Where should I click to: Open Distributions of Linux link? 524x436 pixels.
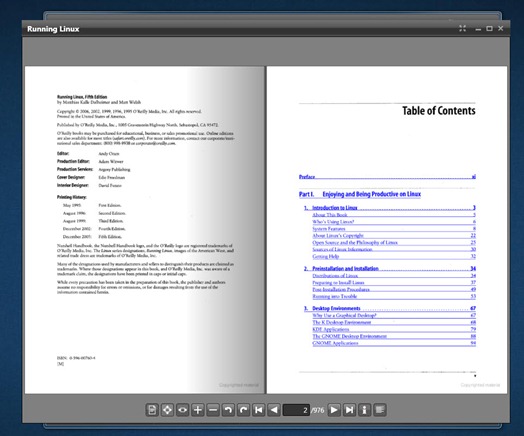394,276
